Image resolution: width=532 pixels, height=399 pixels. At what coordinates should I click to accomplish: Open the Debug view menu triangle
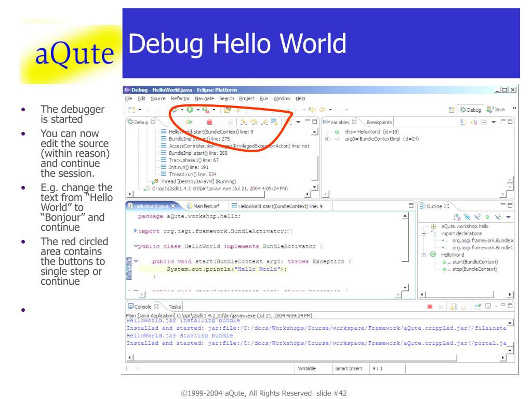click(298, 122)
